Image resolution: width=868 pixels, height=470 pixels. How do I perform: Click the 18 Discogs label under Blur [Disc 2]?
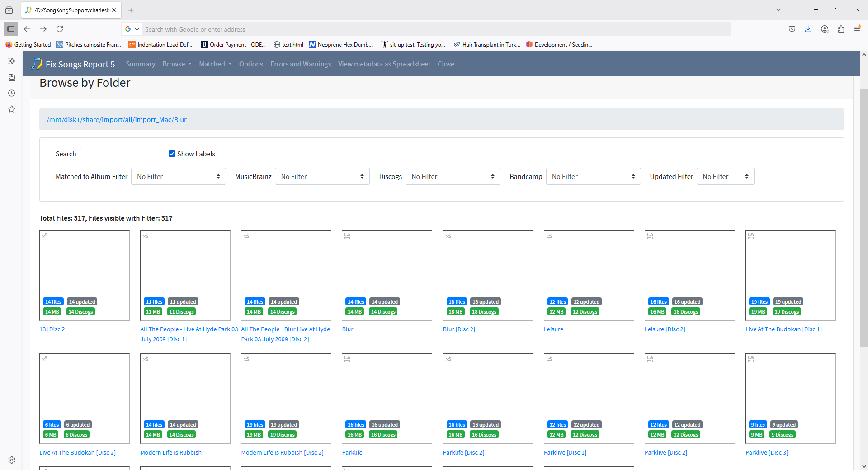tap(484, 312)
